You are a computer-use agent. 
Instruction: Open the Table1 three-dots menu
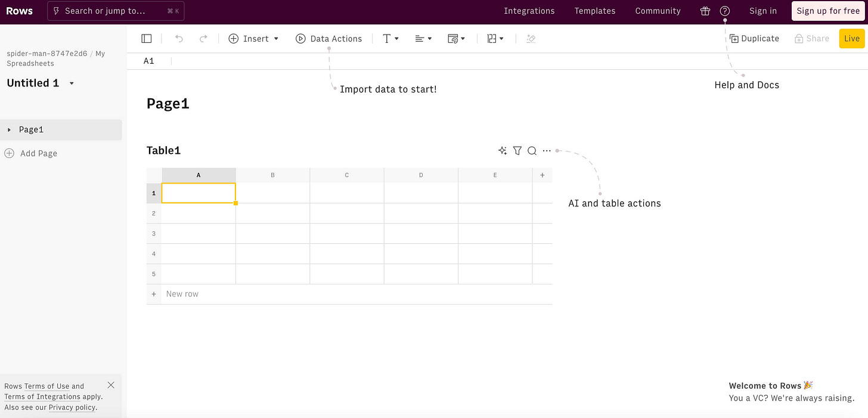coord(547,151)
